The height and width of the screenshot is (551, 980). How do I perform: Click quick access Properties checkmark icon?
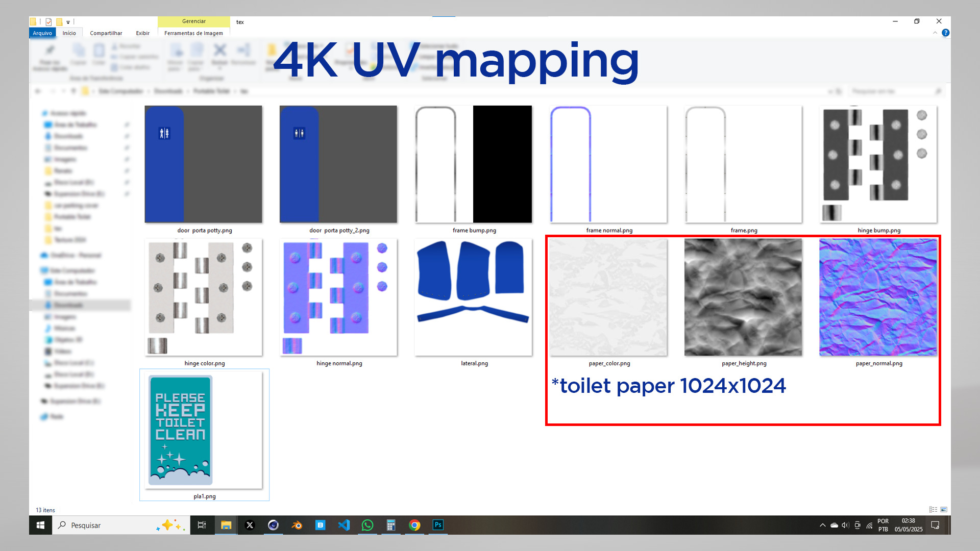(x=48, y=22)
